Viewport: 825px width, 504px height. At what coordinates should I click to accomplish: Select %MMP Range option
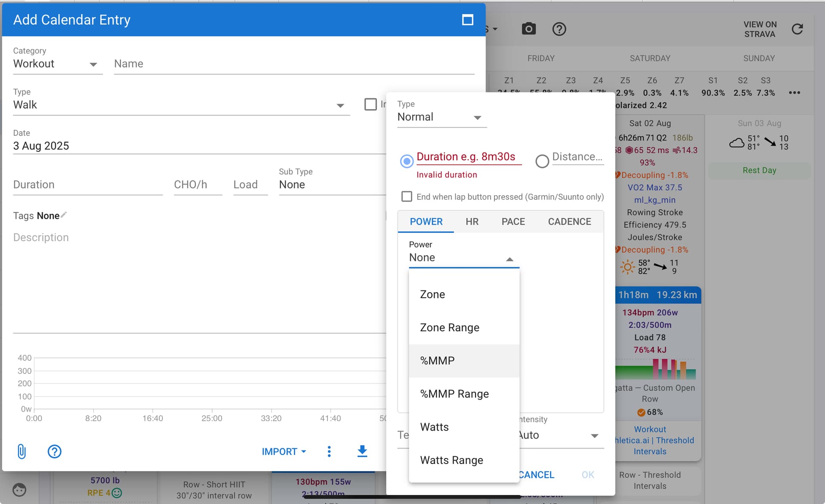click(x=464, y=394)
